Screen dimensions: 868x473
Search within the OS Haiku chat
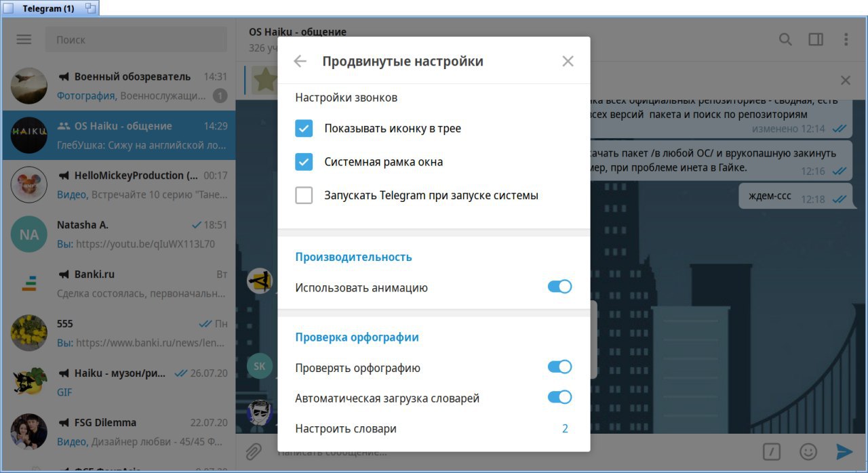(785, 39)
